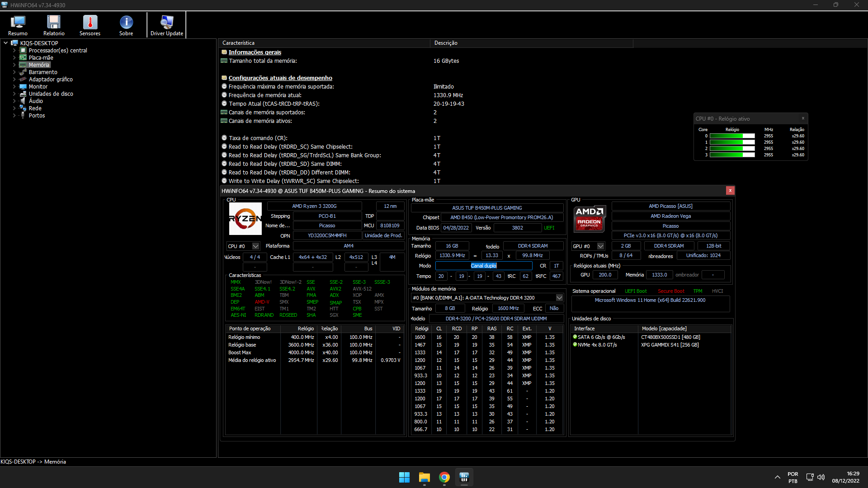Expand the Memória tree node
Screen dimensions: 868x488
tap(14, 65)
